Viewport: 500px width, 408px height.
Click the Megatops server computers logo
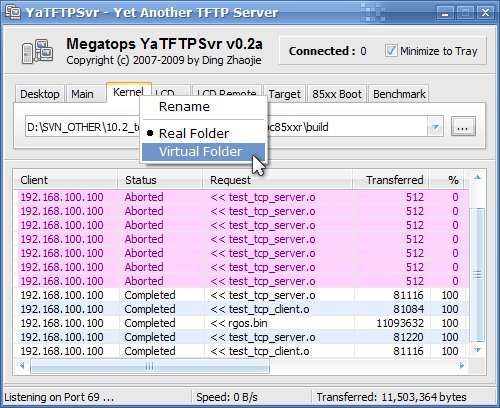click(38, 51)
